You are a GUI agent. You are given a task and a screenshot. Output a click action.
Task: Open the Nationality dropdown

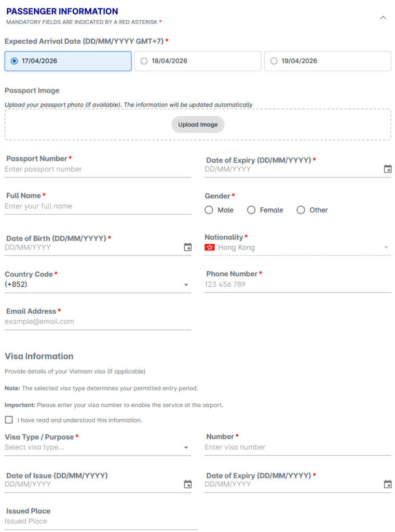point(298,247)
